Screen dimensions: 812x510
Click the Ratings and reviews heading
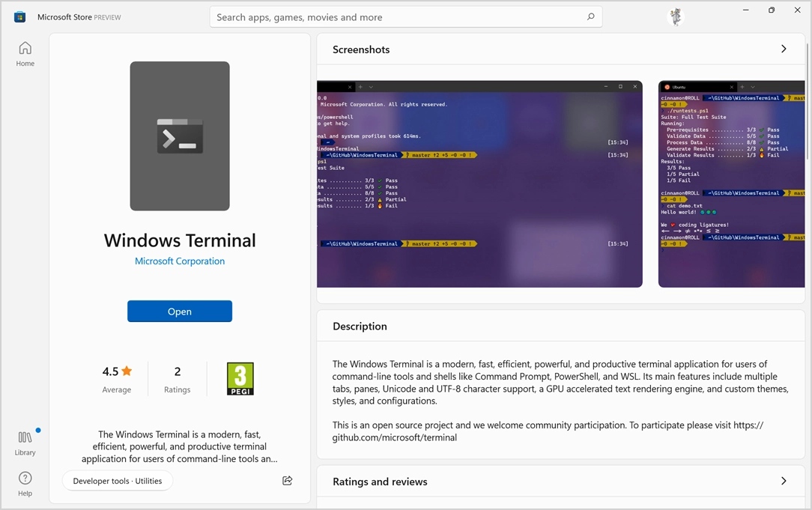point(380,482)
